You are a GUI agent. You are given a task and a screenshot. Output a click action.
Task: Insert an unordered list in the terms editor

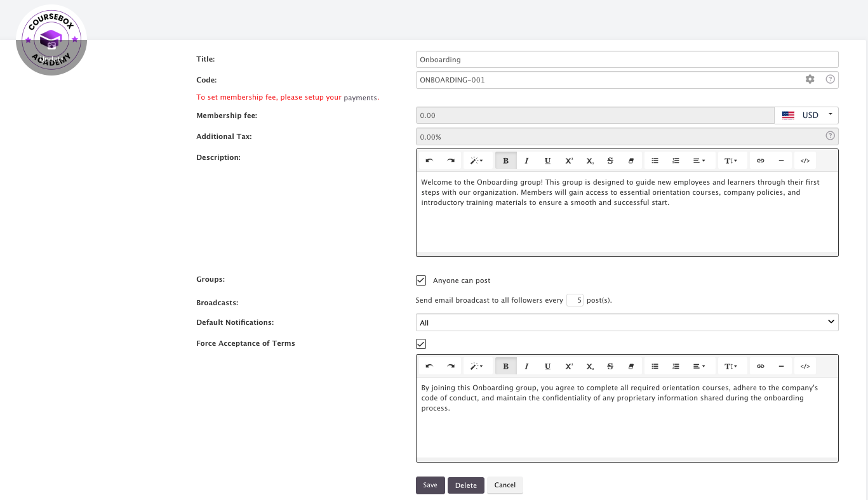coord(655,366)
